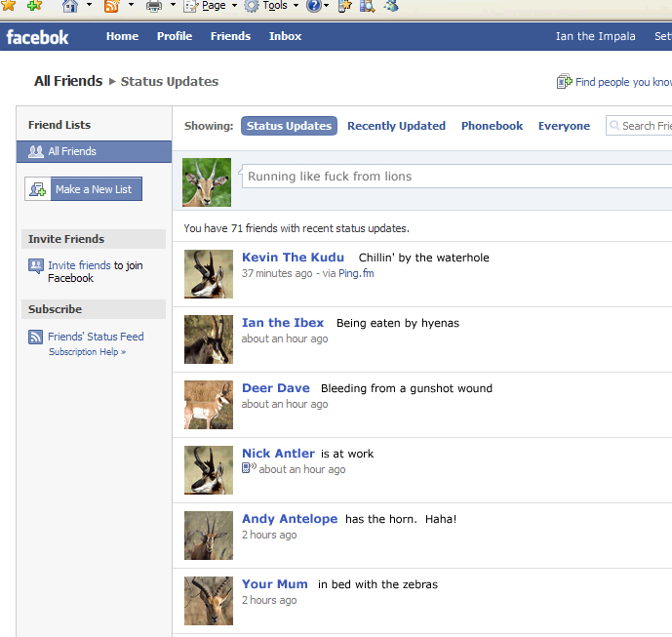Select the Everyone tab
This screenshot has width=672, height=637.
(x=564, y=126)
